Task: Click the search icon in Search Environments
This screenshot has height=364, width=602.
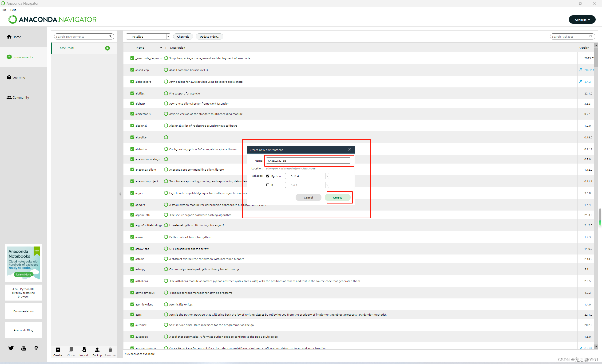Action: pos(110,36)
